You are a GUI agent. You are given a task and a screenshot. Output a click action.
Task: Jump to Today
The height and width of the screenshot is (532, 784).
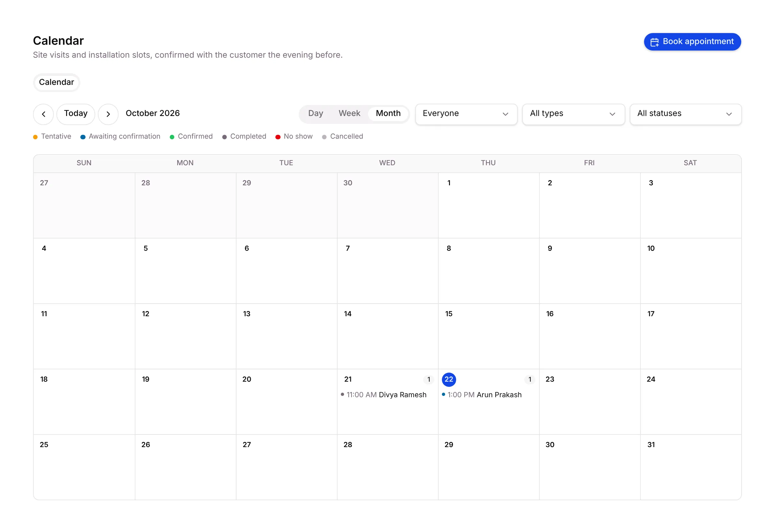tap(76, 114)
